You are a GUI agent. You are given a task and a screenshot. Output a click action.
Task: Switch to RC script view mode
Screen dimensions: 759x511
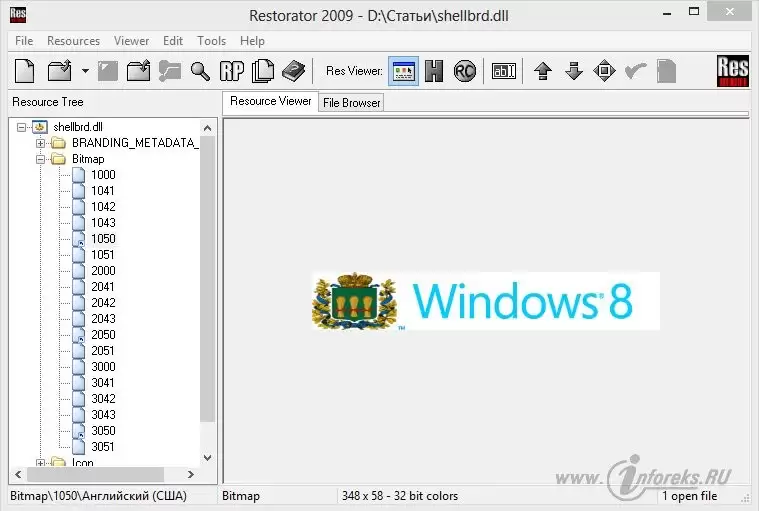click(x=464, y=71)
